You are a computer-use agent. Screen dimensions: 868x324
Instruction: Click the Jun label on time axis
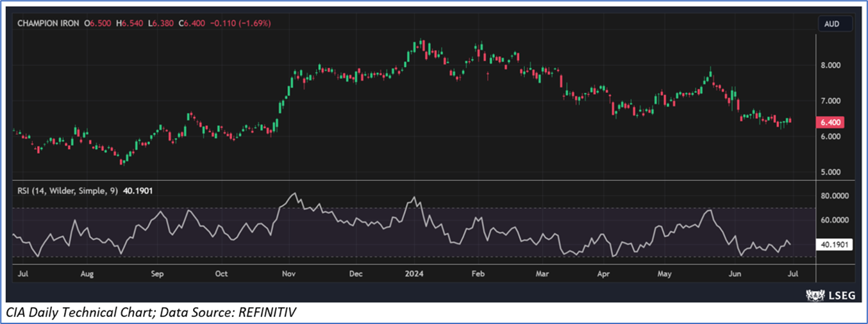[x=735, y=274]
